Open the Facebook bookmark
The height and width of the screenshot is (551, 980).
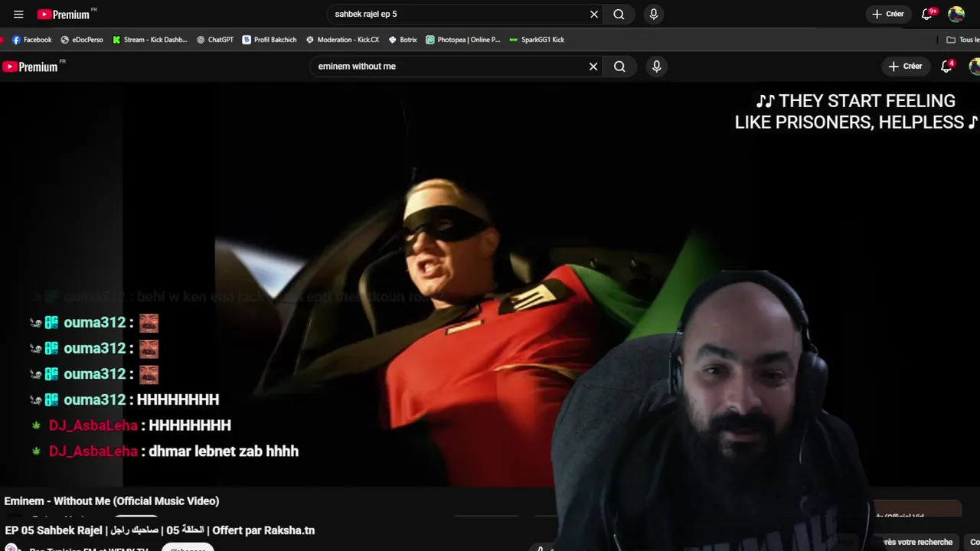31,40
